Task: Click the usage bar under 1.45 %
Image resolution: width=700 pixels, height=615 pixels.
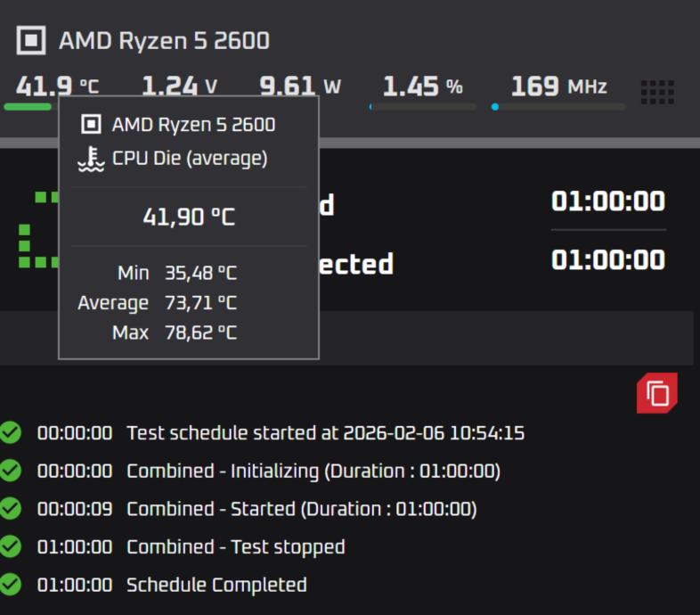Action: (x=423, y=107)
